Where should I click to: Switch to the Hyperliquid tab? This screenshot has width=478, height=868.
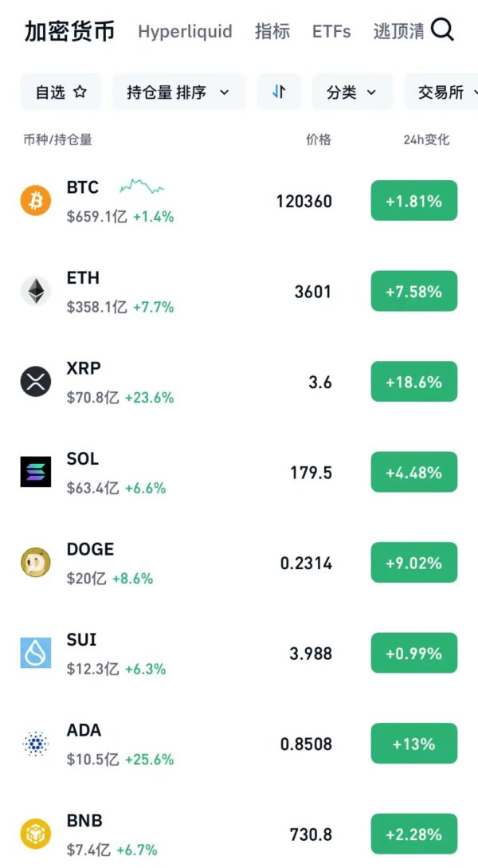coord(185,32)
